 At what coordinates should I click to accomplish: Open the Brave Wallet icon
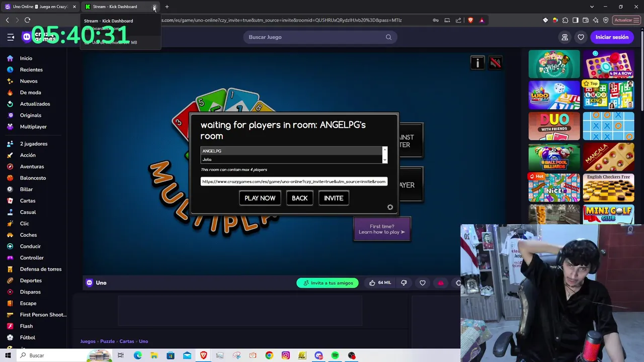pyautogui.click(x=586, y=20)
